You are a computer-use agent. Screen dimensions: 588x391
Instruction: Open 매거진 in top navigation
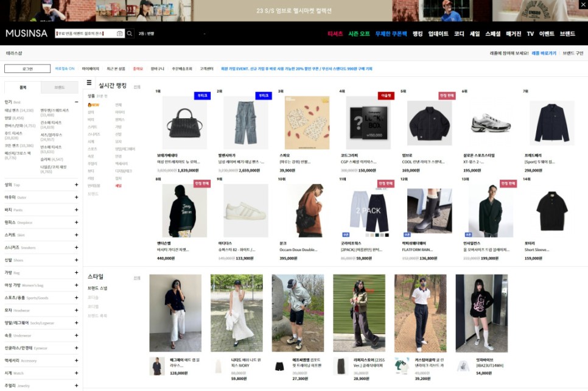pyautogui.click(x=513, y=33)
